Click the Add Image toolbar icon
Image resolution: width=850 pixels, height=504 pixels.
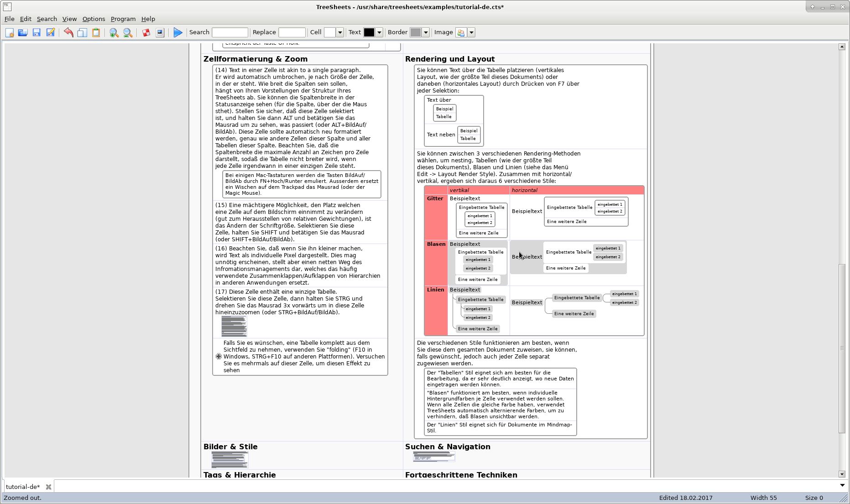coord(160,32)
